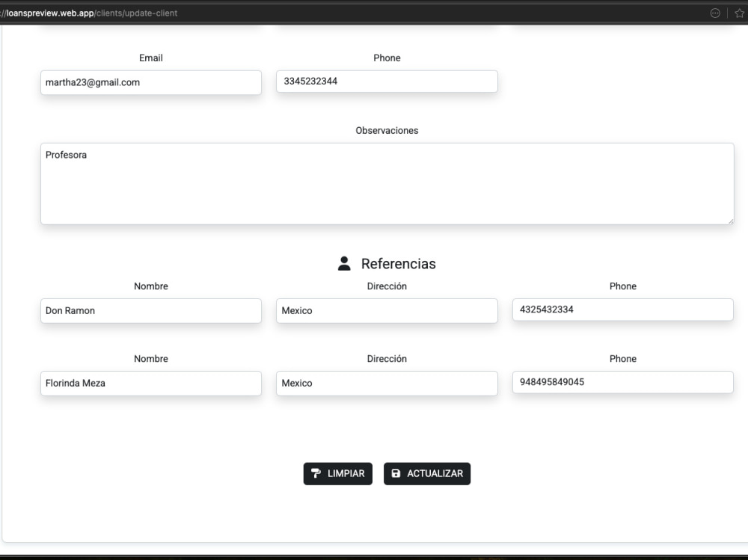Click the Nombre label above Florinda Meza

pos(151,359)
